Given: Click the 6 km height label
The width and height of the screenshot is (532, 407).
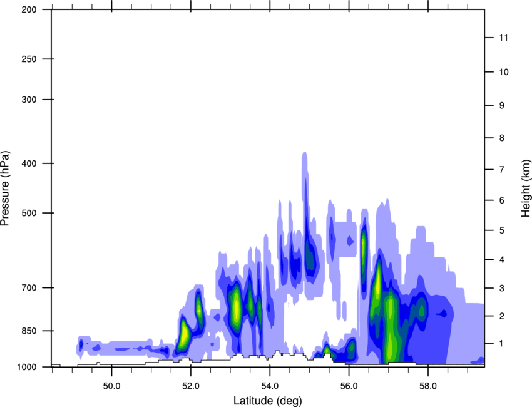Looking at the screenshot, I should click(x=502, y=200).
